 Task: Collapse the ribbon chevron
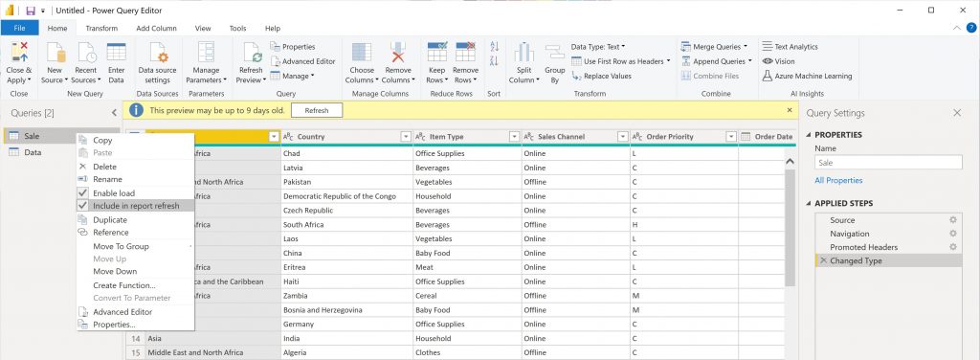click(957, 28)
